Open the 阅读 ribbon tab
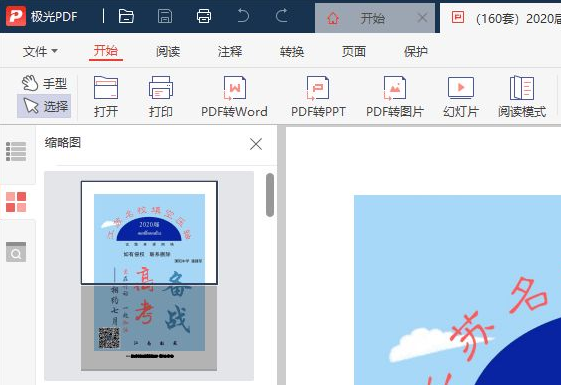The image size is (561, 385). (x=168, y=52)
